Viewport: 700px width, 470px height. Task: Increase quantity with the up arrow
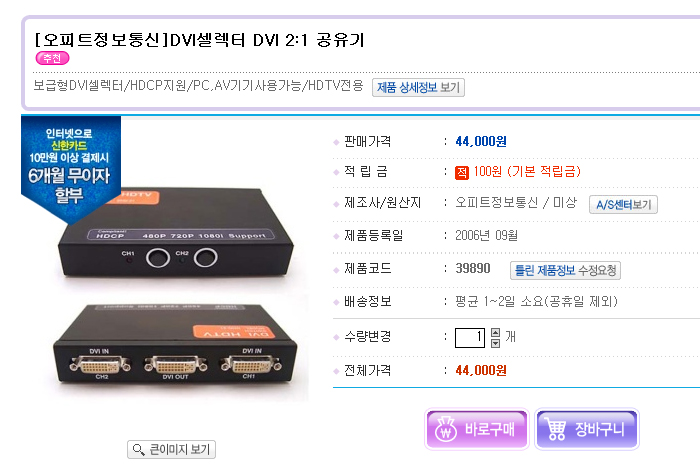pyautogui.click(x=495, y=333)
